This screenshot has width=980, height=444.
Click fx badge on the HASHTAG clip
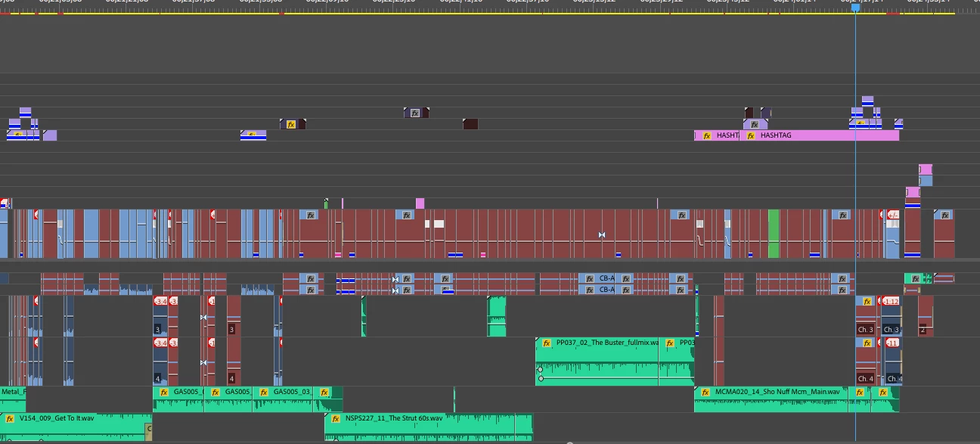coord(751,135)
